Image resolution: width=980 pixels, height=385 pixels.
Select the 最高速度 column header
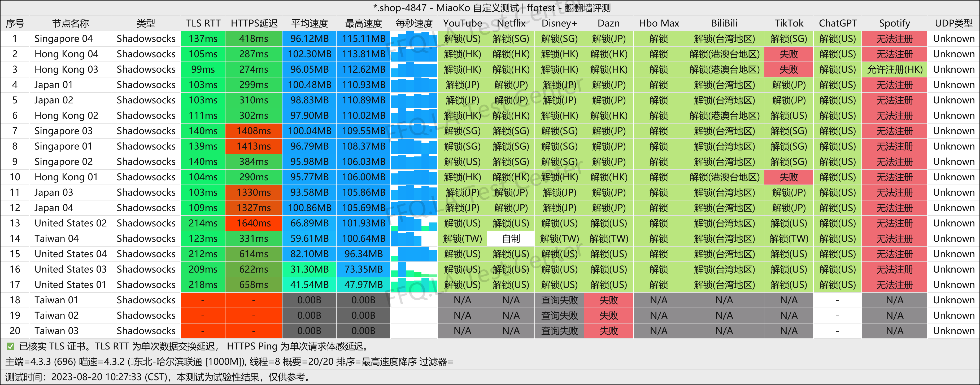(363, 23)
